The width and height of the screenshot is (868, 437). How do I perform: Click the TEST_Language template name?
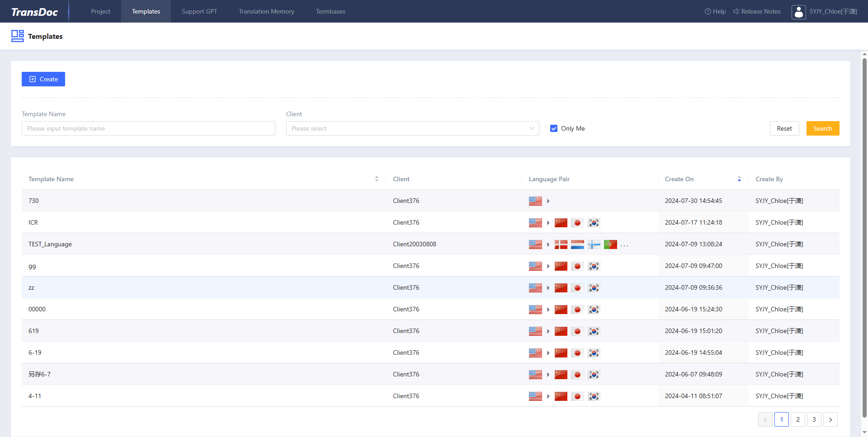tap(50, 244)
